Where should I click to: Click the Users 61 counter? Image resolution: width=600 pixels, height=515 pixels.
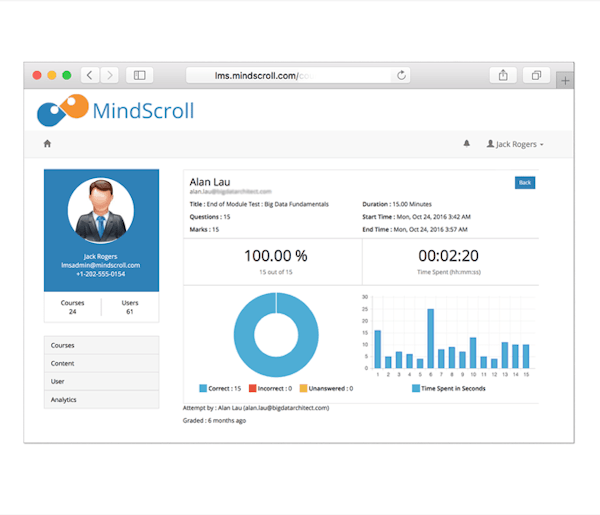pyautogui.click(x=130, y=307)
